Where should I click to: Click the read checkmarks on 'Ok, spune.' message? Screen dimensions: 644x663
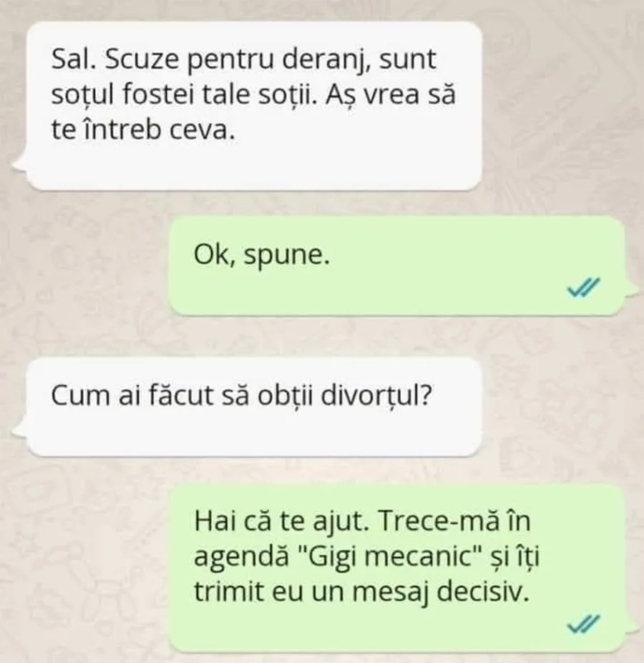point(584,288)
